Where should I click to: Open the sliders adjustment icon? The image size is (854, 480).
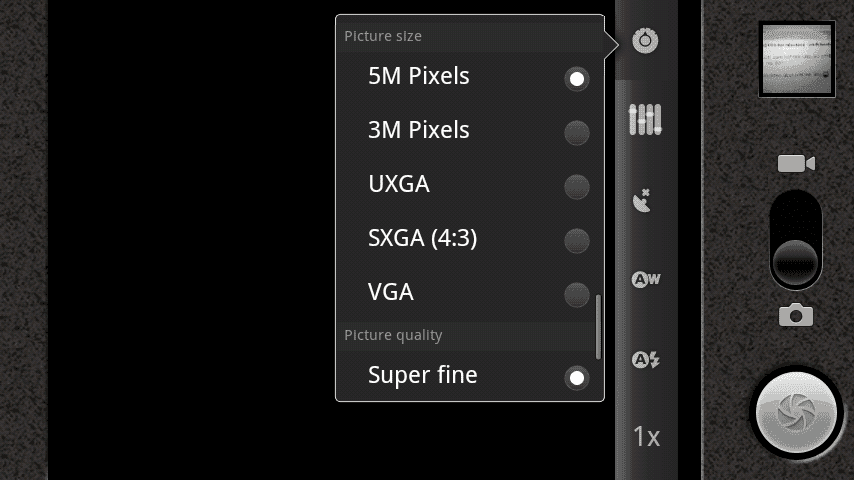[645, 119]
